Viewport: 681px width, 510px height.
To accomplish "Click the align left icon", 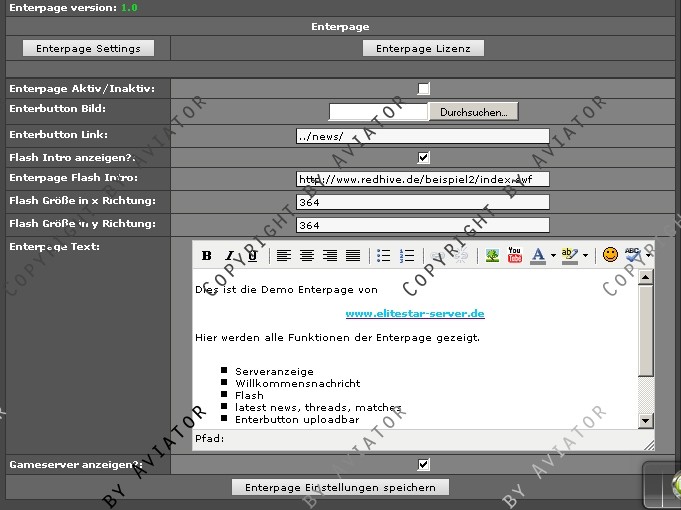I will click(284, 256).
